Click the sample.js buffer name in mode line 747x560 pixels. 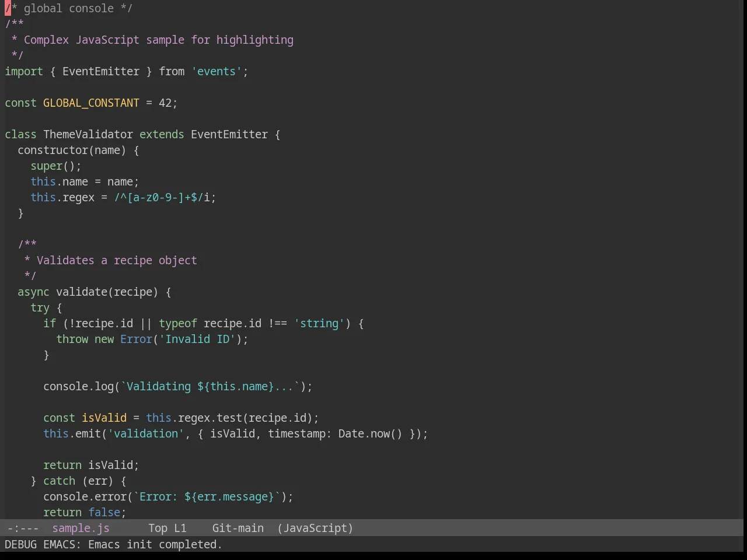pos(81,528)
